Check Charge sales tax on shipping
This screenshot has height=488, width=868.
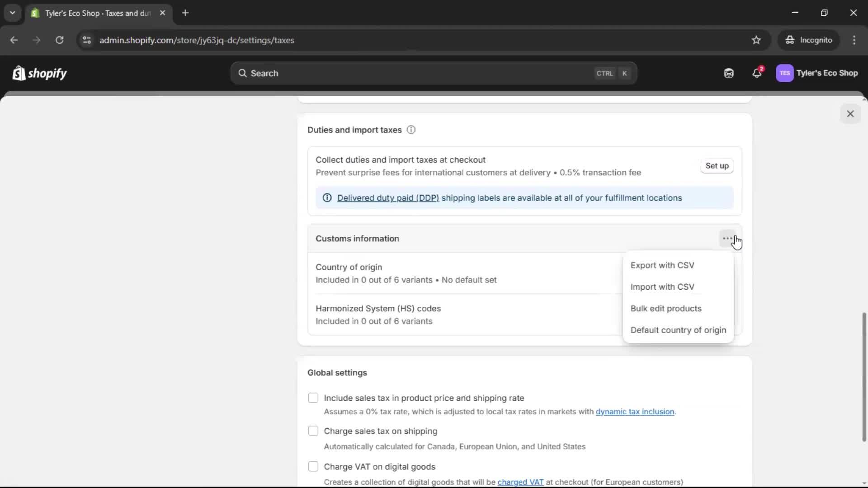(313, 431)
